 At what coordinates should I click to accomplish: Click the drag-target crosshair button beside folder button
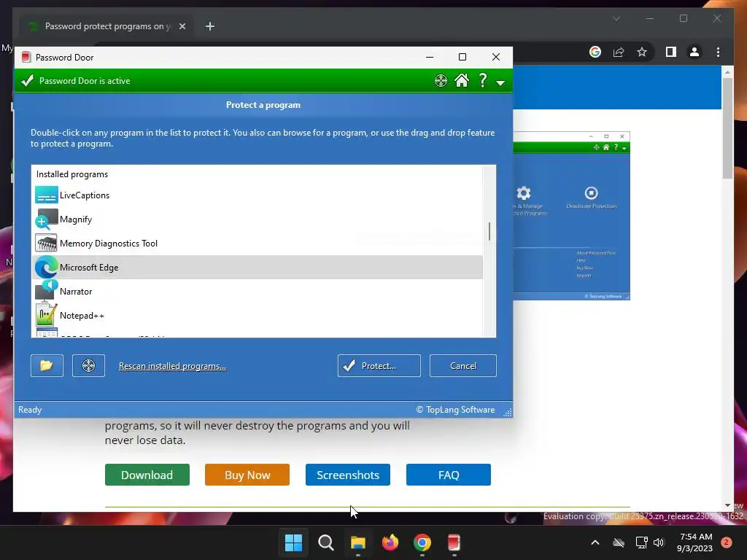tap(88, 365)
